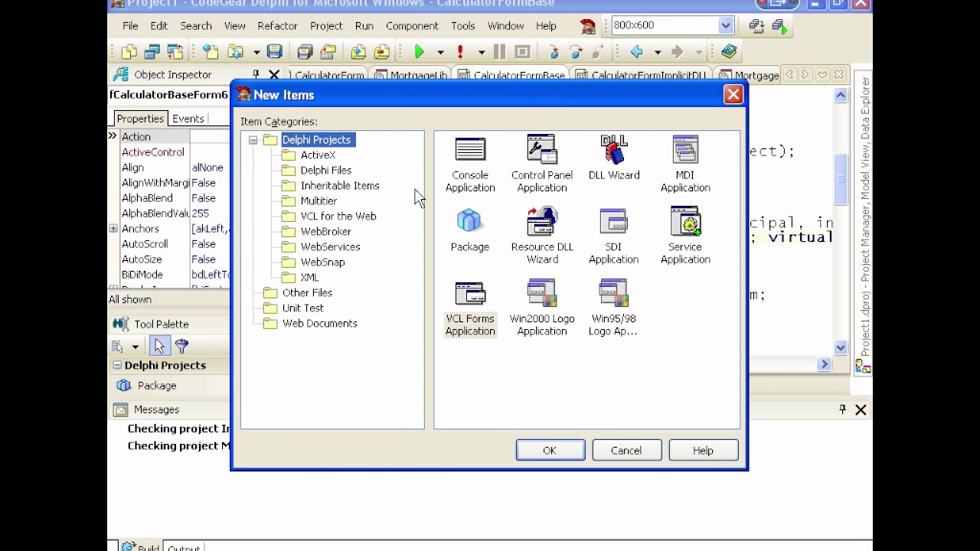Click the Program Reset stop icon
The height and width of the screenshot is (551, 980).
(523, 52)
